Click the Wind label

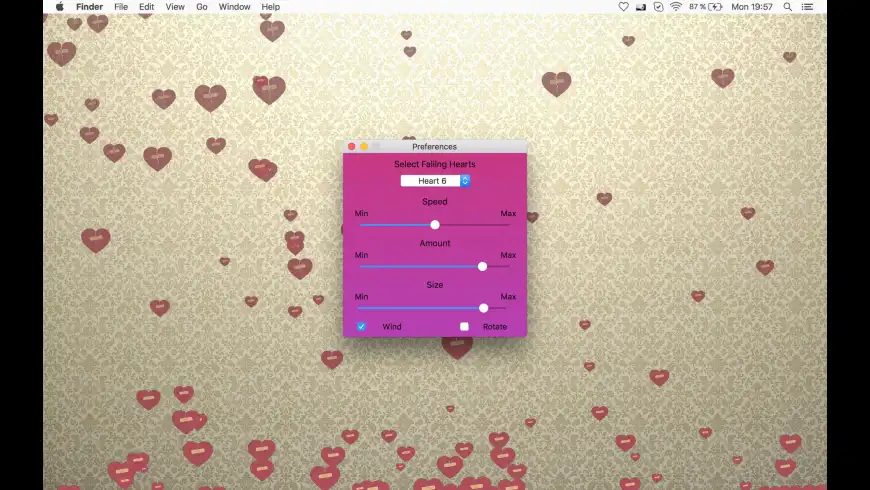pyautogui.click(x=392, y=327)
